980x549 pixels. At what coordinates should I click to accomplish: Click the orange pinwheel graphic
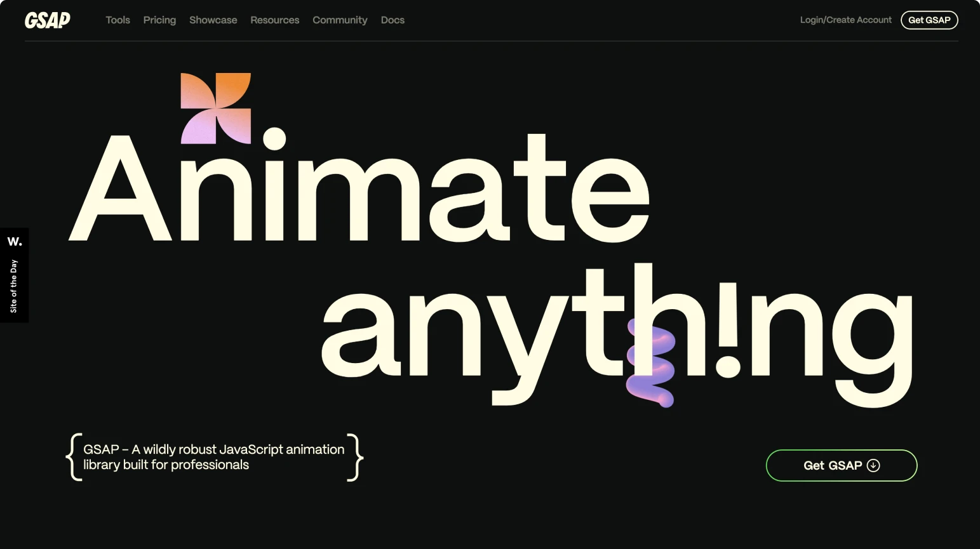tap(216, 108)
